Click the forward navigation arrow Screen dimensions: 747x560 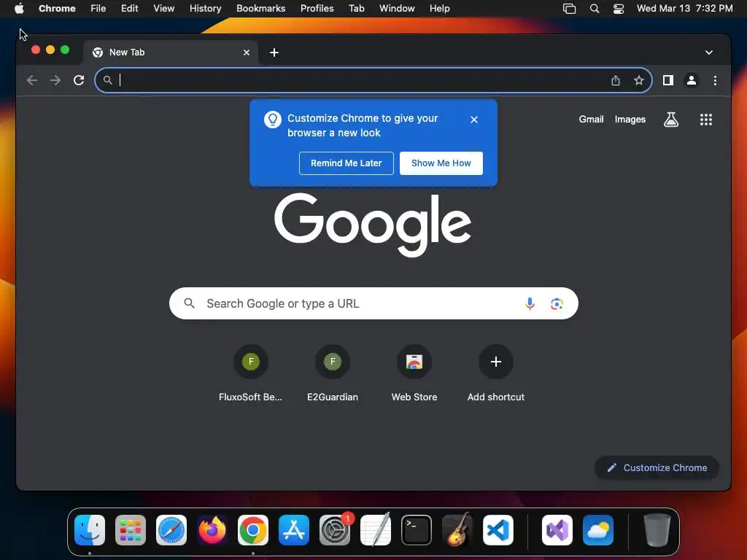pyautogui.click(x=55, y=80)
